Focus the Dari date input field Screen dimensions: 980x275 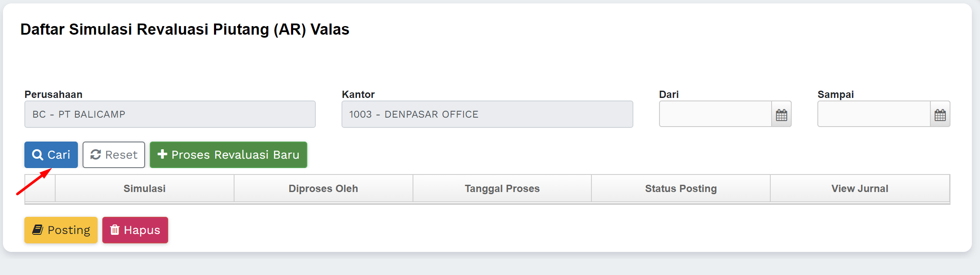coord(715,114)
